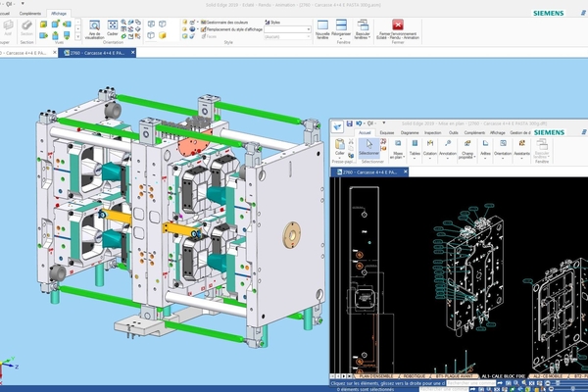The image size is (588, 392).
Task: Open the Esquisse tab in draft window
Action: (387, 130)
